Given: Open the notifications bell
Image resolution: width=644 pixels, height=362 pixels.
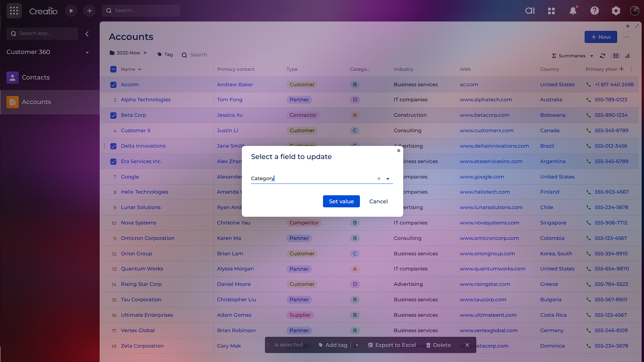Looking at the screenshot, I should tap(573, 11).
